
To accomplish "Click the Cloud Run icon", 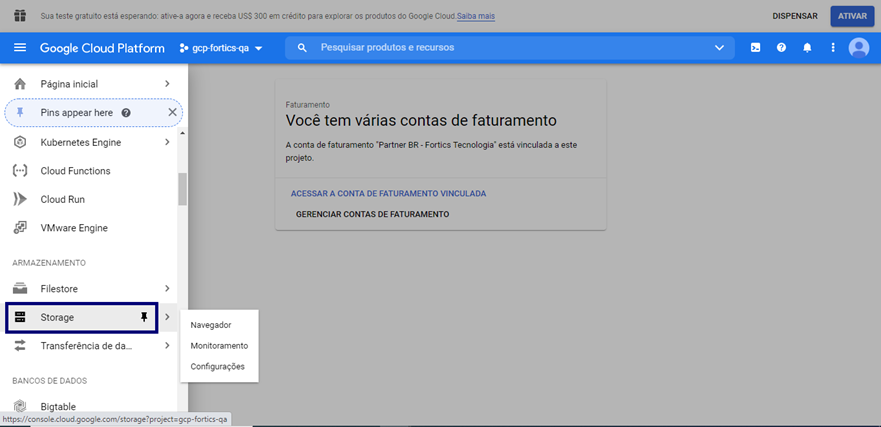I will [20, 199].
